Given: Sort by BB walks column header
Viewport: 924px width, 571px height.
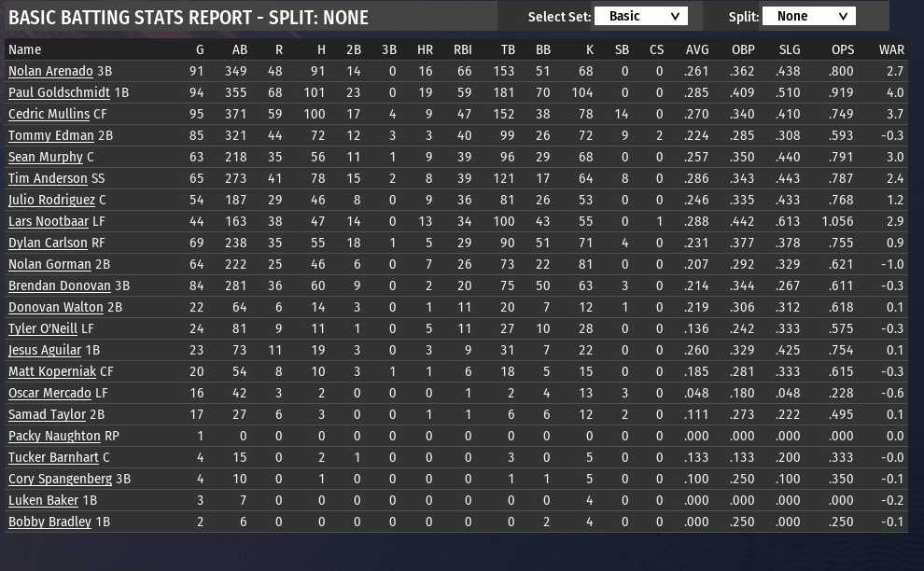Looking at the screenshot, I should [542, 50].
